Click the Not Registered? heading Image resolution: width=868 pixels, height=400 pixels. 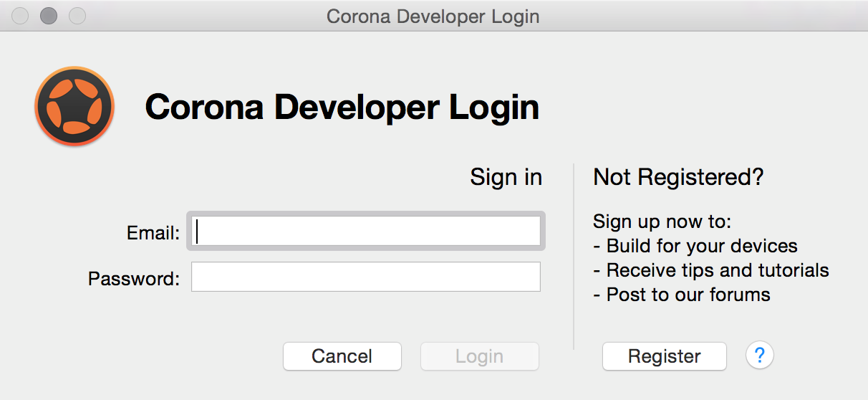pos(679,177)
